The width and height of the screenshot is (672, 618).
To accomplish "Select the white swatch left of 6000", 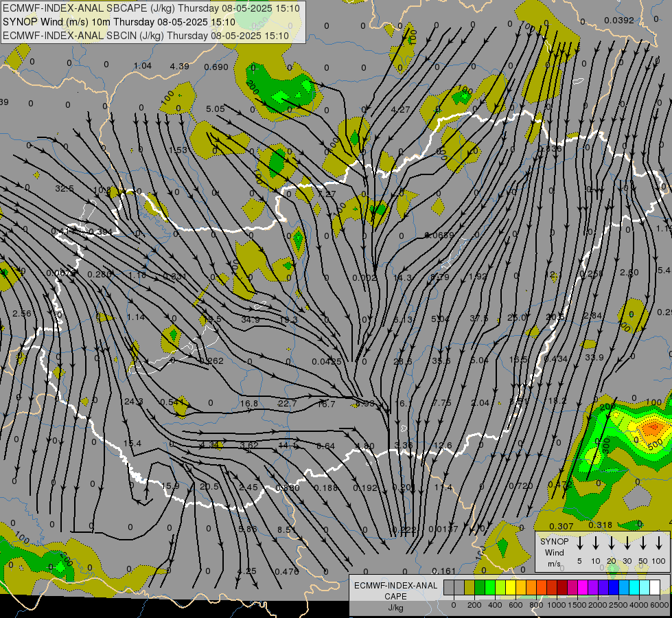I will [x=654, y=587].
